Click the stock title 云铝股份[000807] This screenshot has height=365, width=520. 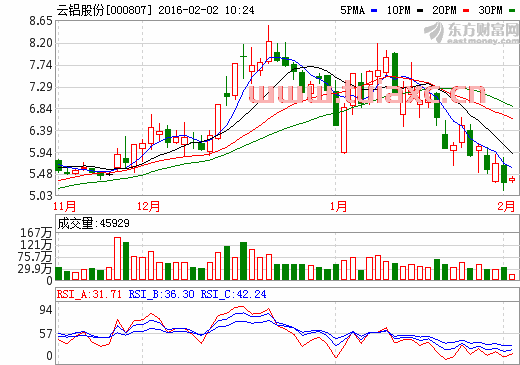[104, 10]
